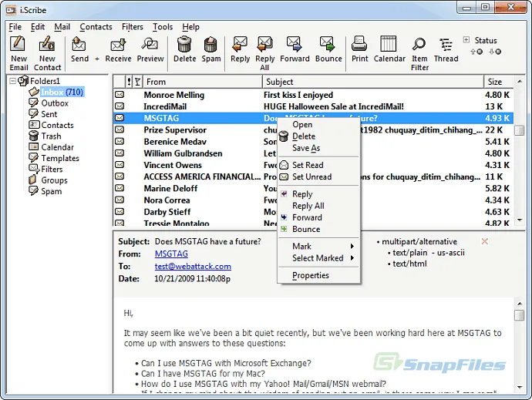Select the Inbox (710) folder
Viewport: 532px width, 400px height.
pos(62,92)
